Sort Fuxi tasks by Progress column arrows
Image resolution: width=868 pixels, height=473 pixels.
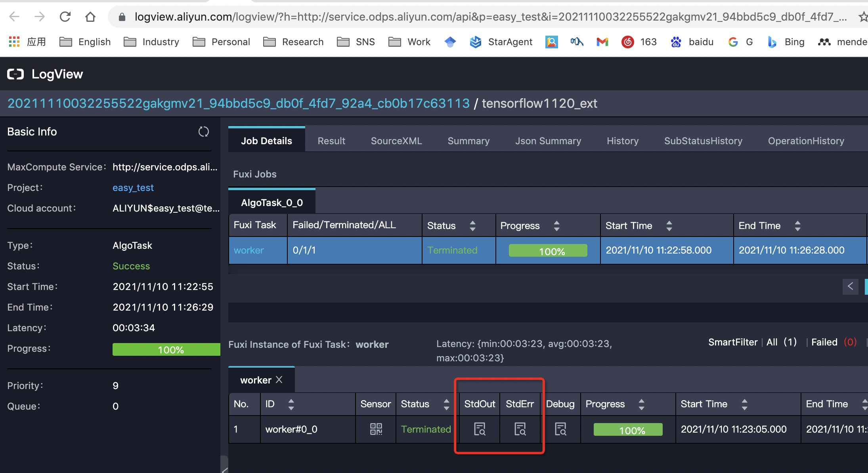pyautogui.click(x=556, y=226)
